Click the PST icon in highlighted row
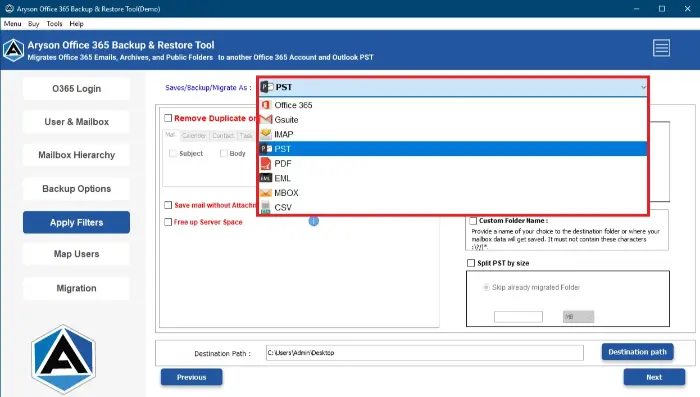Image resolution: width=700 pixels, height=397 pixels. point(266,149)
